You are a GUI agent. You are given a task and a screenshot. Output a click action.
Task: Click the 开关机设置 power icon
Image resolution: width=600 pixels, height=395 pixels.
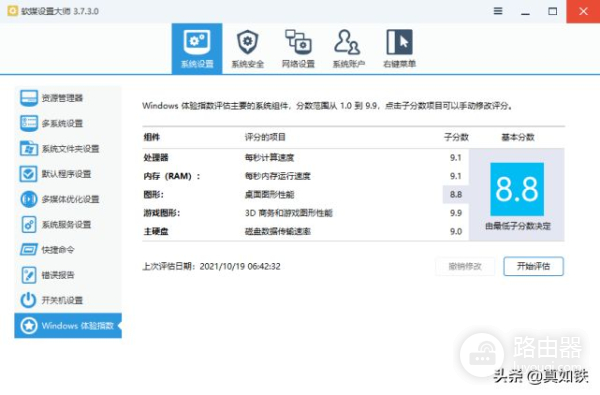pos(29,300)
